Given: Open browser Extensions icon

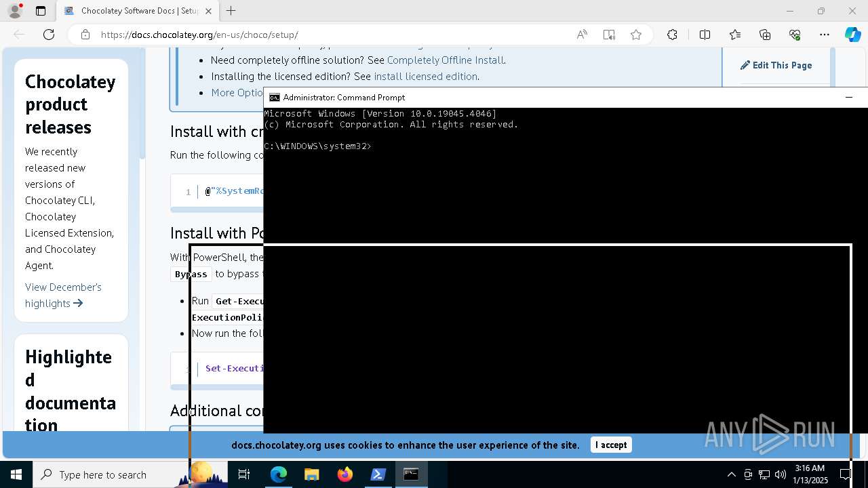Looking at the screenshot, I should point(672,35).
